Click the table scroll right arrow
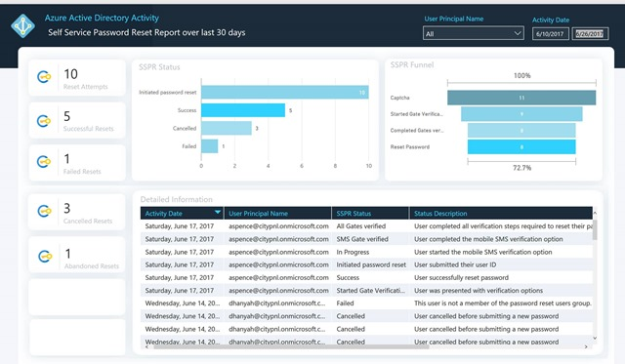 tap(586, 346)
